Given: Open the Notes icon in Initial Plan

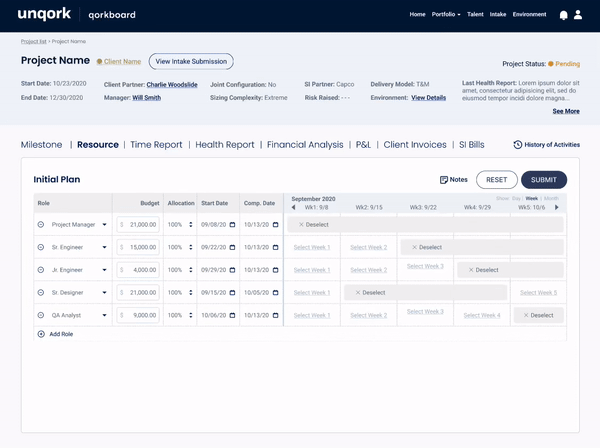Looking at the screenshot, I should [x=443, y=180].
